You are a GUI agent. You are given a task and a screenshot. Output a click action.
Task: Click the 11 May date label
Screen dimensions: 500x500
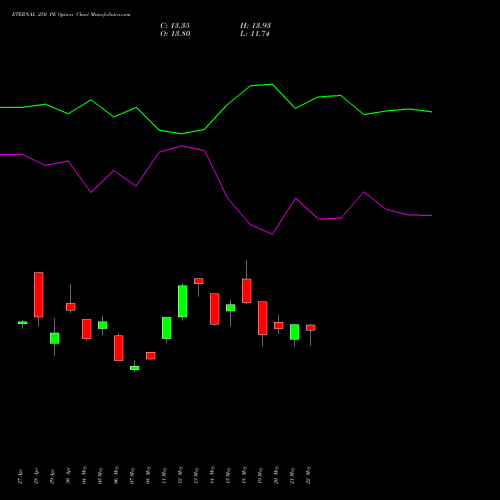click(x=164, y=476)
